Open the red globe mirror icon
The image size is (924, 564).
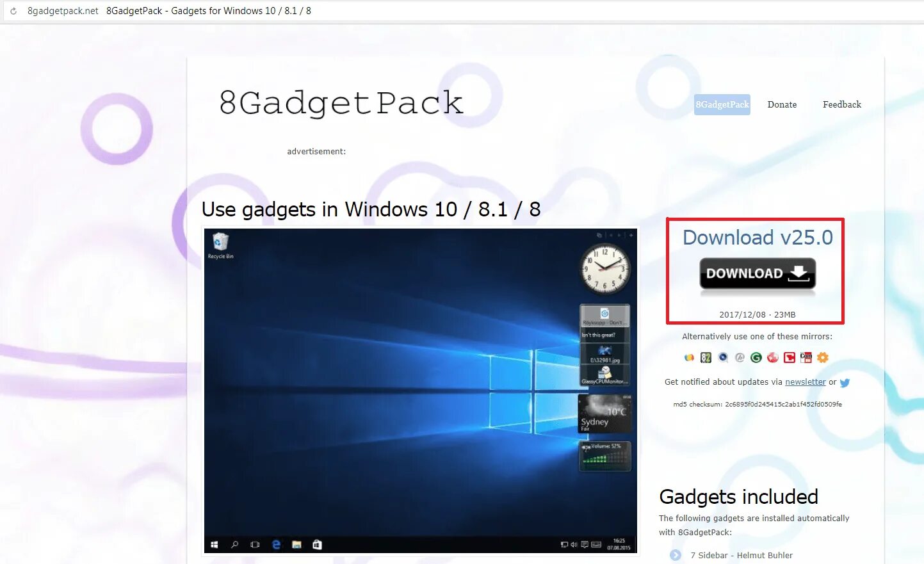(773, 358)
